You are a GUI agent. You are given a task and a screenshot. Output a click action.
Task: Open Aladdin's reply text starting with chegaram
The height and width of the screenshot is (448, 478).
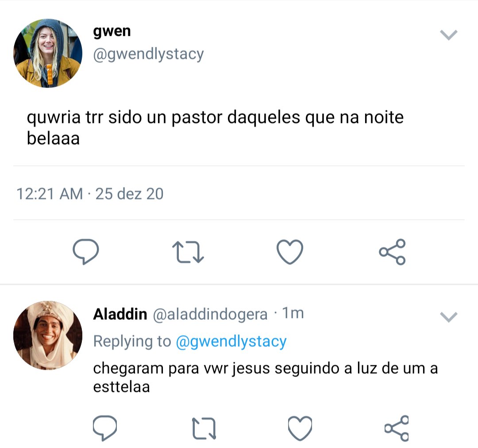266,377
